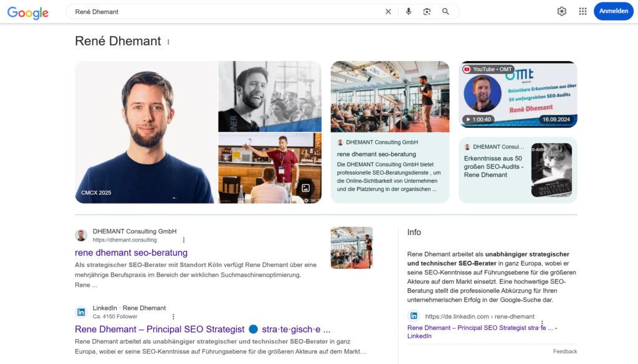Image resolution: width=638 pixels, height=364 pixels.
Task: Click the Feedback link
Action: pyautogui.click(x=564, y=352)
